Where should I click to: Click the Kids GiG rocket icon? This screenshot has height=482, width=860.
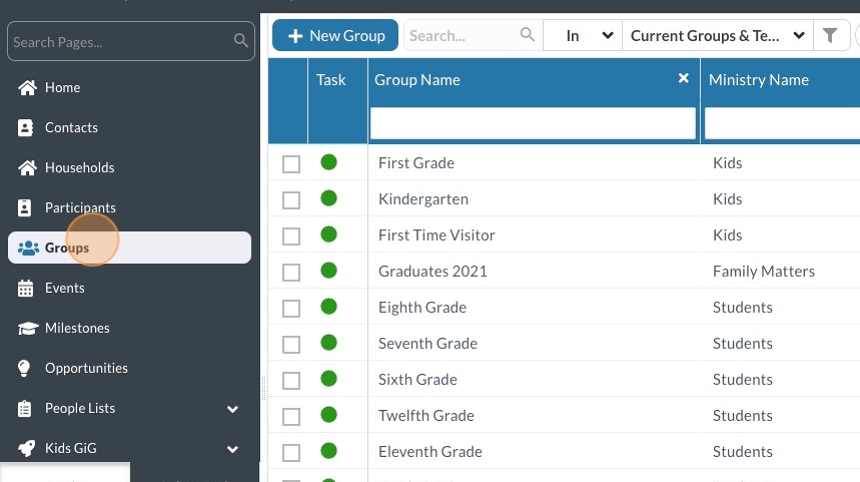27,449
